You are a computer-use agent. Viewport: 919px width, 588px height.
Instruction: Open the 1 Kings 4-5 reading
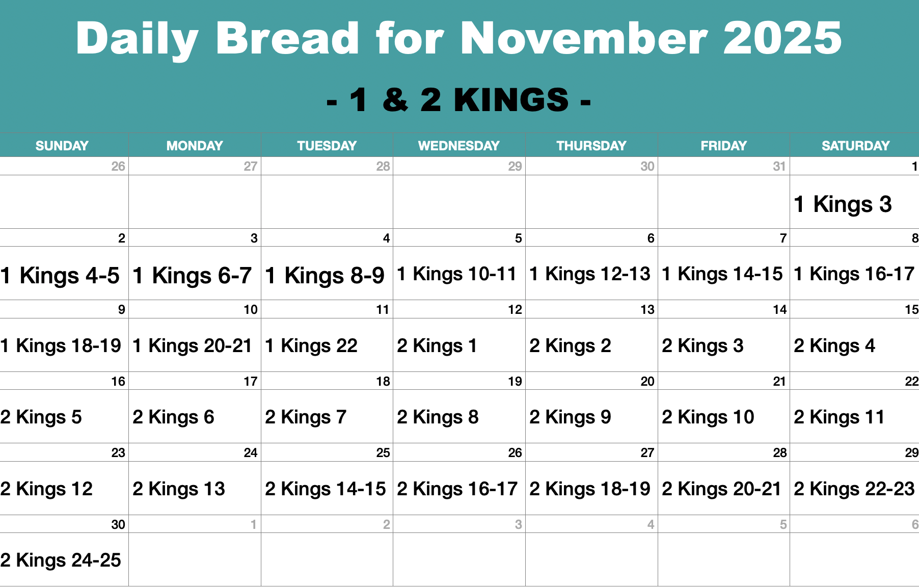(x=60, y=276)
